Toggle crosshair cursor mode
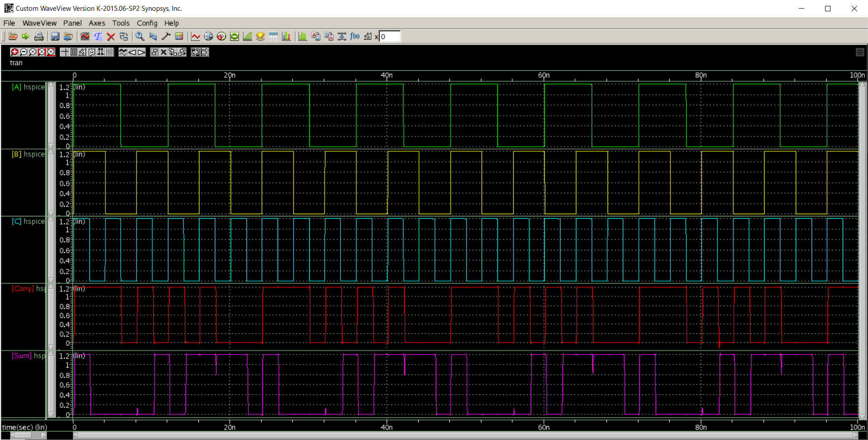This screenshot has height=440, width=868. [x=64, y=52]
